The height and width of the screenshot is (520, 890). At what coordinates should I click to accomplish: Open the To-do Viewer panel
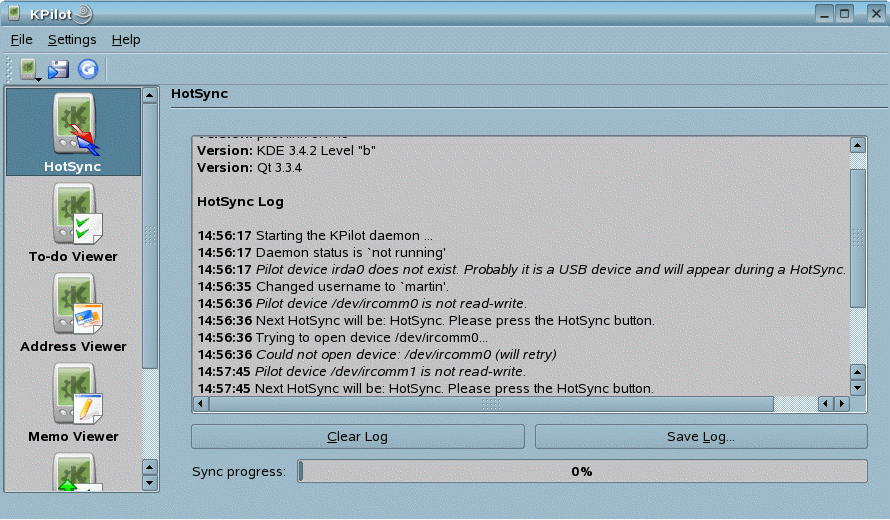tap(73, 223)
